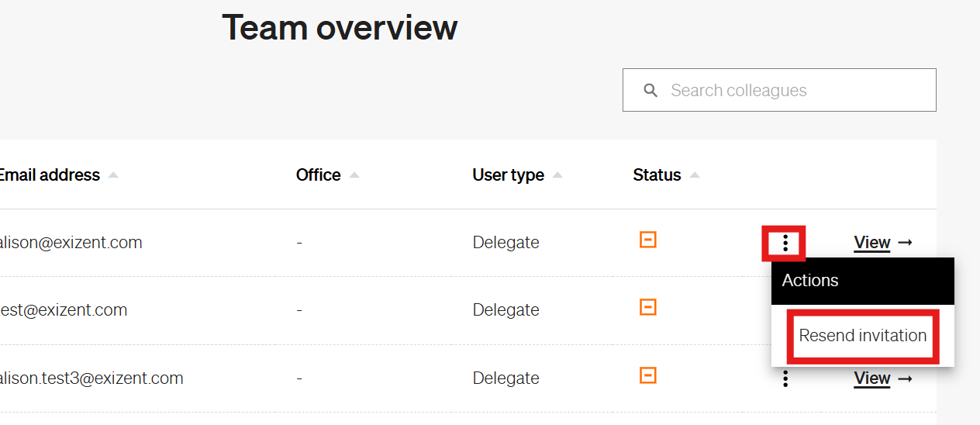The image size is (980, 425).
Task: Focus the Search colleagues field
Action: [779, 90]
